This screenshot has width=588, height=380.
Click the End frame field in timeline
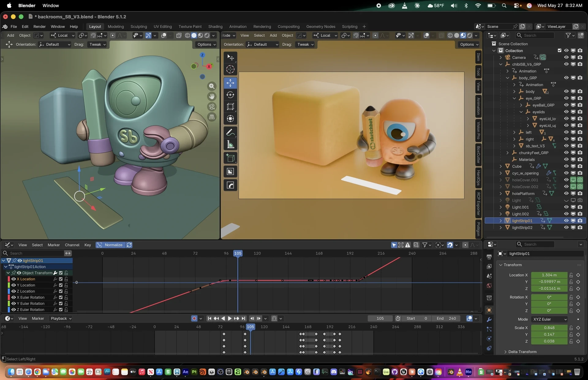(447, 318)
